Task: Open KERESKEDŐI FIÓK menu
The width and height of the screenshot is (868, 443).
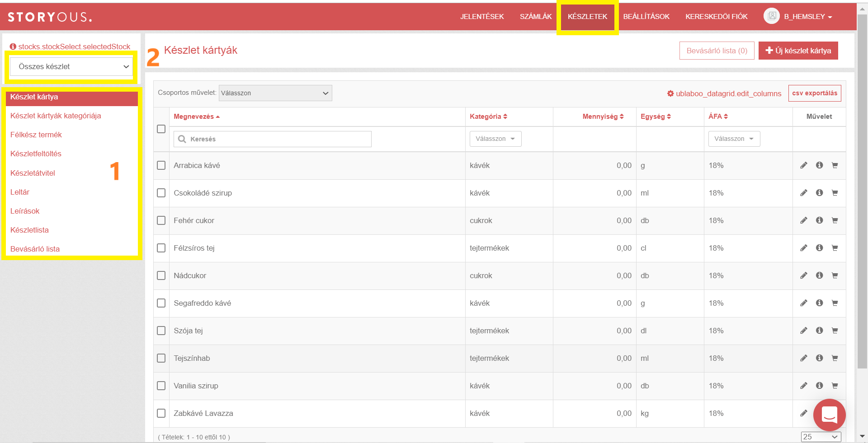Action: coord(716,17)
